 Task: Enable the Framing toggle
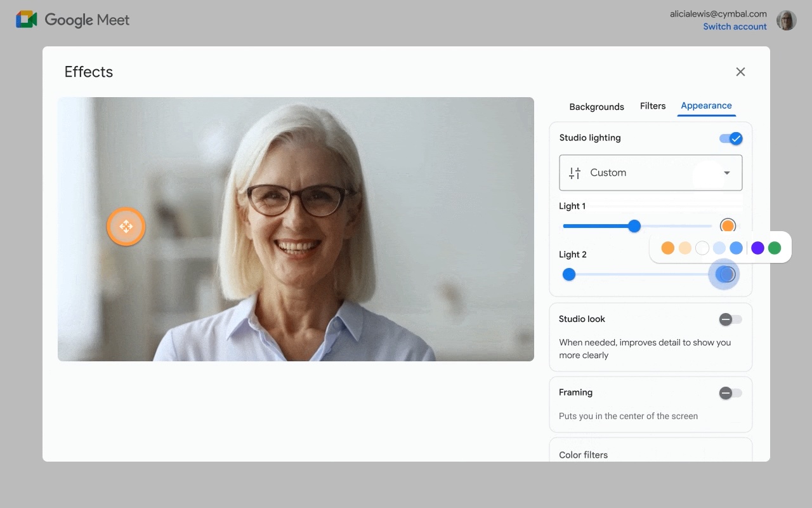730,393
